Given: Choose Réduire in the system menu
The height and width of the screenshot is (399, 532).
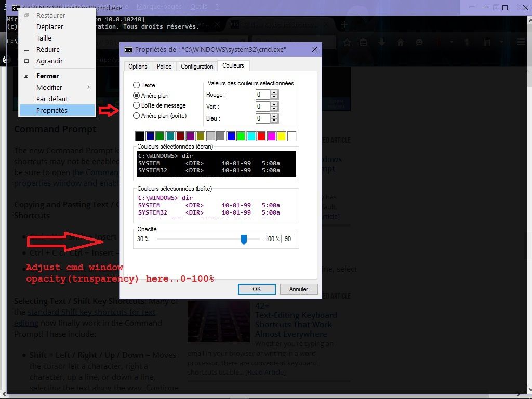Looking at the screenshot, I should 57,49.
